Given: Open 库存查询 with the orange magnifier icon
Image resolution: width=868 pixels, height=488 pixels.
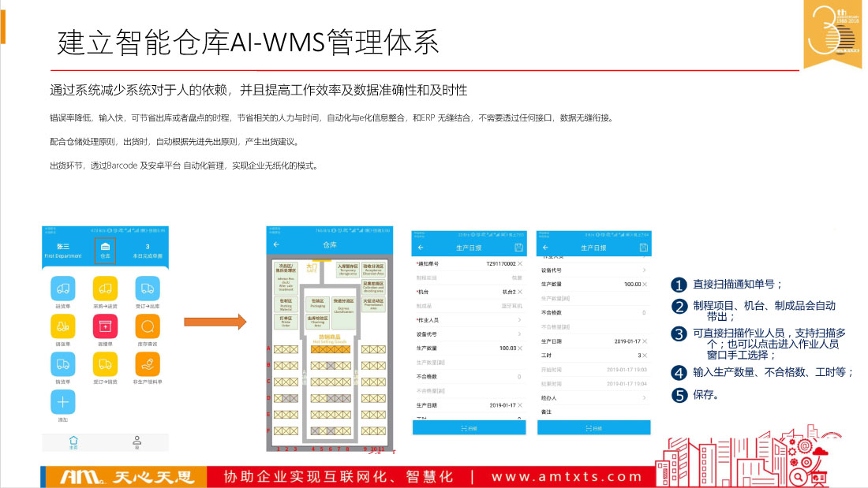Looking at the screenshot, I should click(x=147, y=325).
